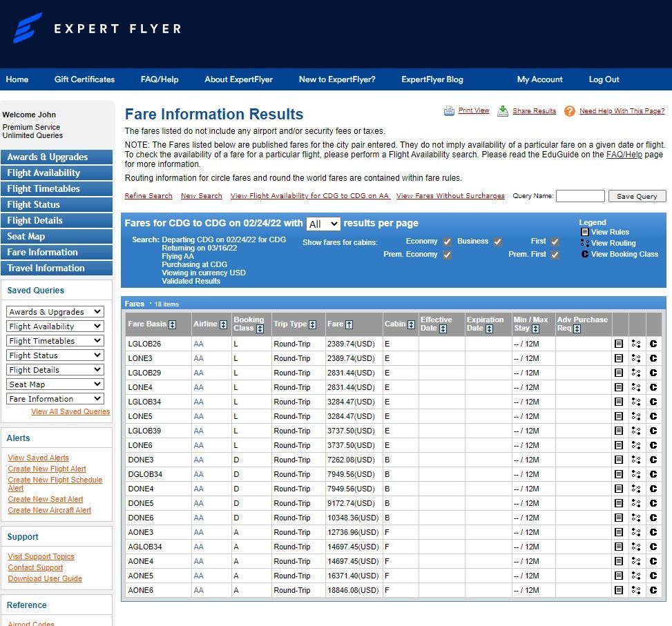Open My Account in top navigation
The height and width of the screenshot is (626, 672).
click(539, 79)
